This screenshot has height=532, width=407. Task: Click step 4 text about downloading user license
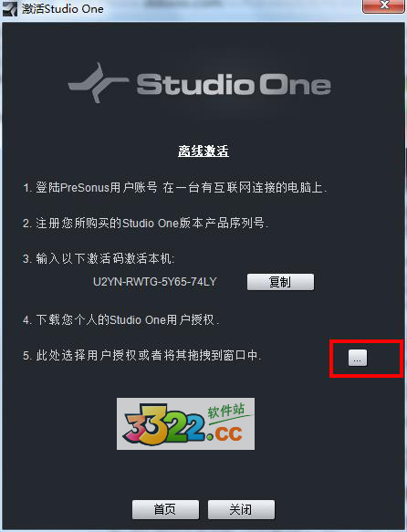click(120, 319)
